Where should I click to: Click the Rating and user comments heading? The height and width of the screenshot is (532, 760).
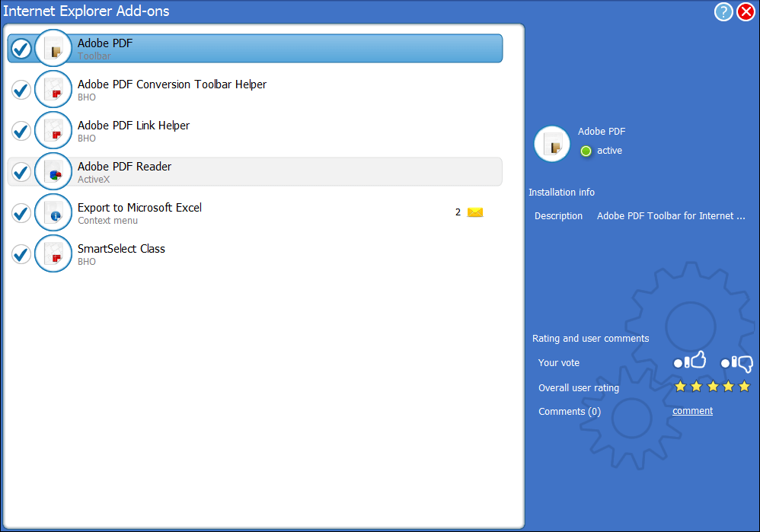tap(590, 338)
